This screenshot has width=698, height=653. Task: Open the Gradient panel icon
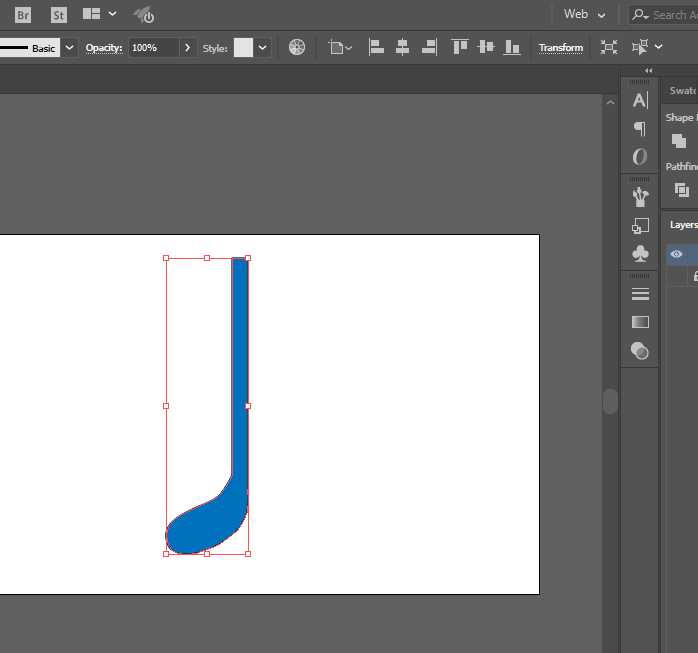[640, 322]
